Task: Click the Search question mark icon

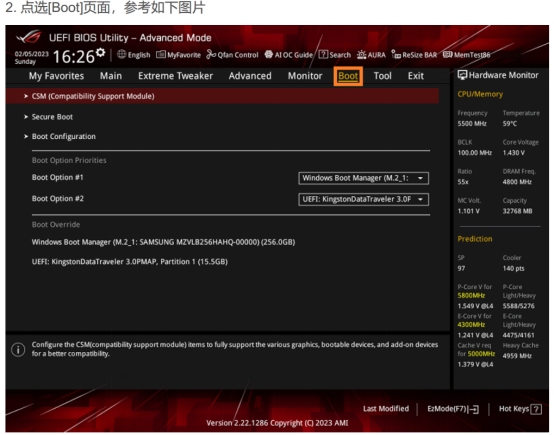Action: click(323, 54)
